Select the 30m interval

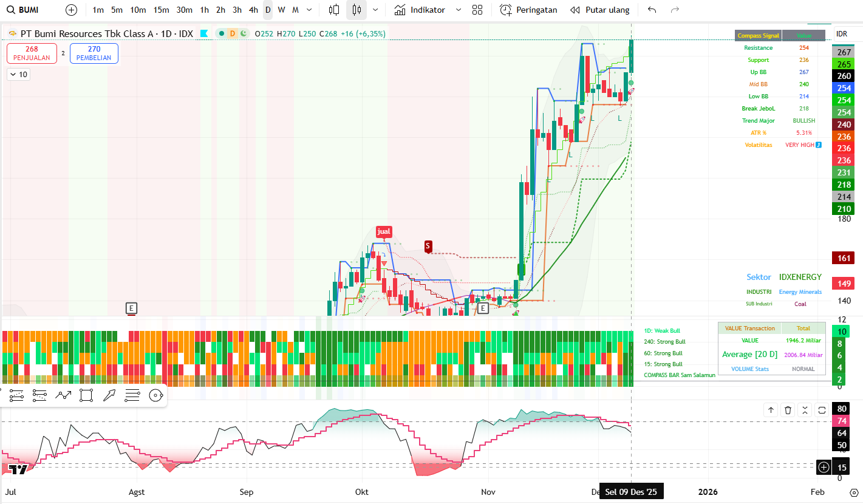click(x=185, y=10)
